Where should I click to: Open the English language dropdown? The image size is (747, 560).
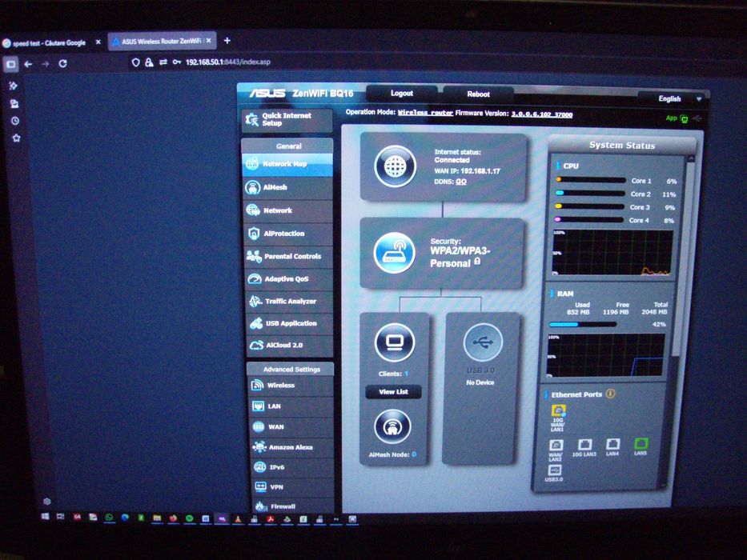pyautogui.click(x=673, y=98)
